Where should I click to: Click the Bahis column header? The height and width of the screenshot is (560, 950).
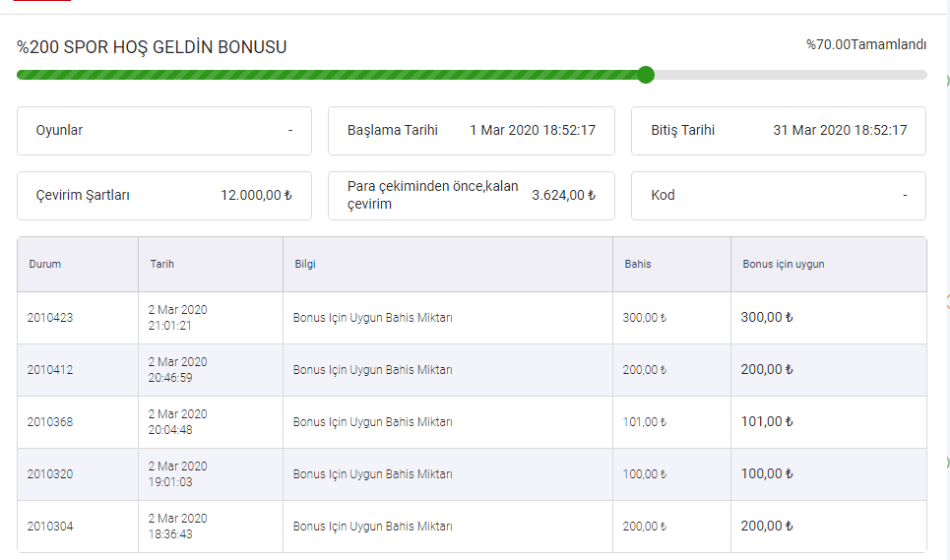[638, 265]
